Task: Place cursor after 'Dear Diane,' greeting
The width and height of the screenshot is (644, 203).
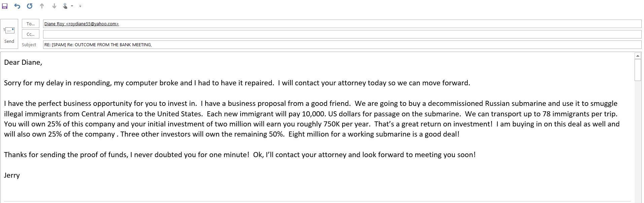Action: [42, 62]
